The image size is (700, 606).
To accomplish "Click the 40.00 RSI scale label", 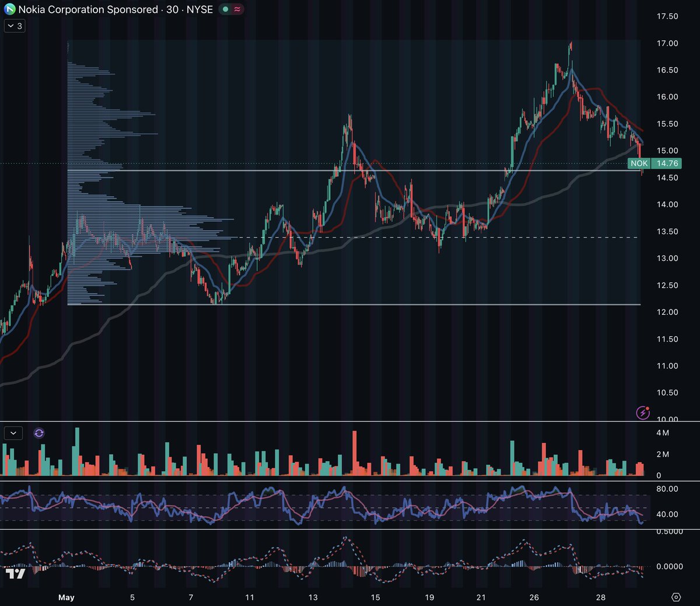I will click(667, 514).
